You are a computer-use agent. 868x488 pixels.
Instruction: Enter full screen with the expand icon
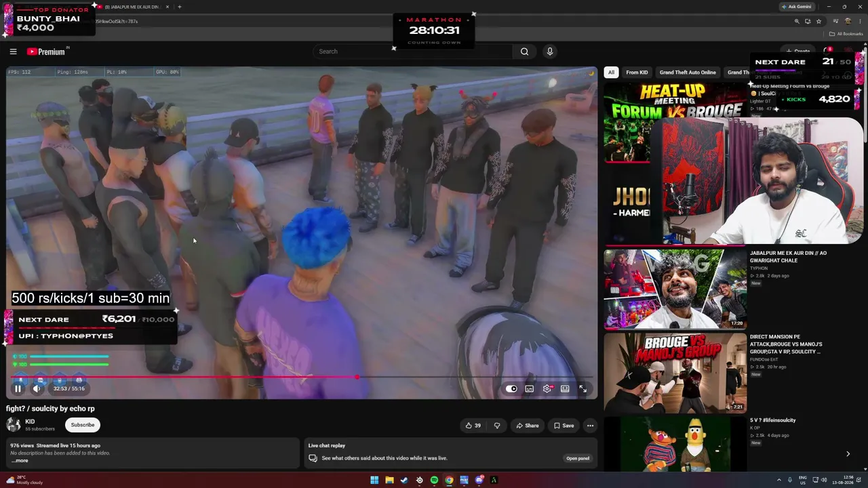click(583, 388)
